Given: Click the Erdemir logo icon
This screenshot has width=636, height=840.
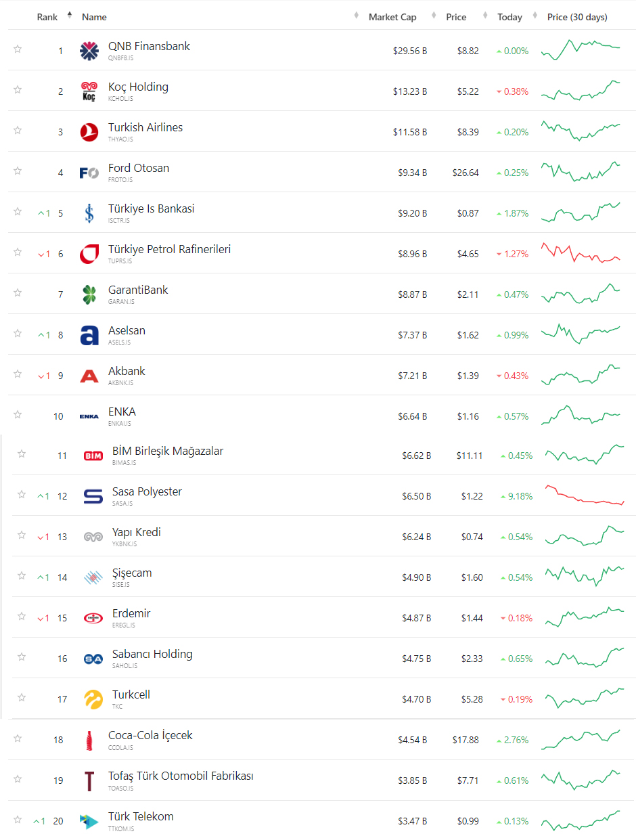Looking at the screenshot, I should point(93,618).
